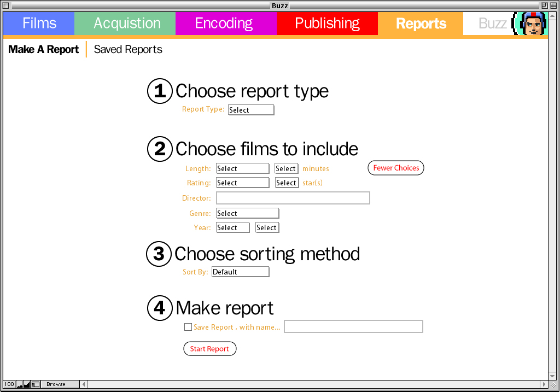Click the horizontal scrollbar right arrow

point(544,384)
